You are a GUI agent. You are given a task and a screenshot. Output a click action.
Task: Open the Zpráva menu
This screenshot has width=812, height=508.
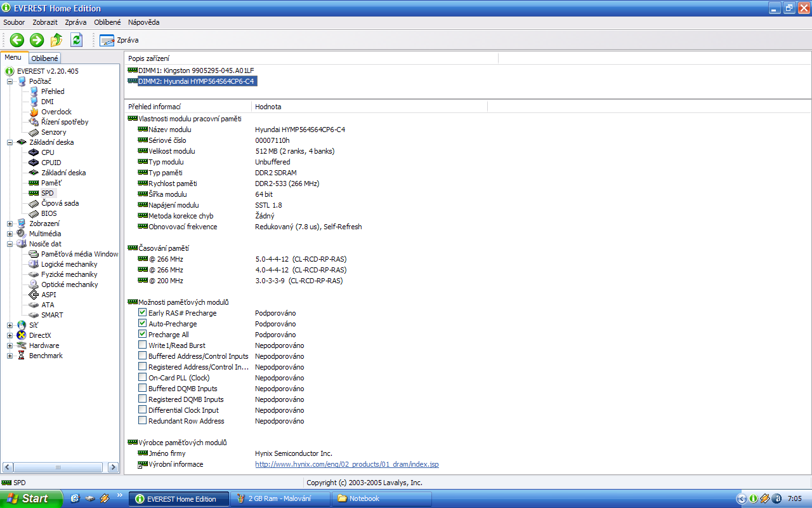click(x=75, y=22)
